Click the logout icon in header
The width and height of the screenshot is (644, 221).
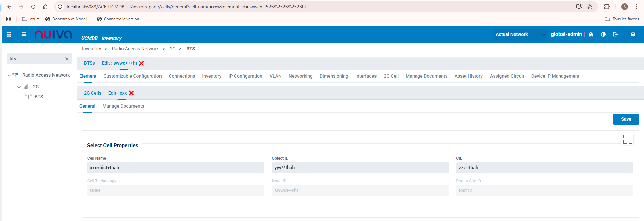click(x=615, y=34)
